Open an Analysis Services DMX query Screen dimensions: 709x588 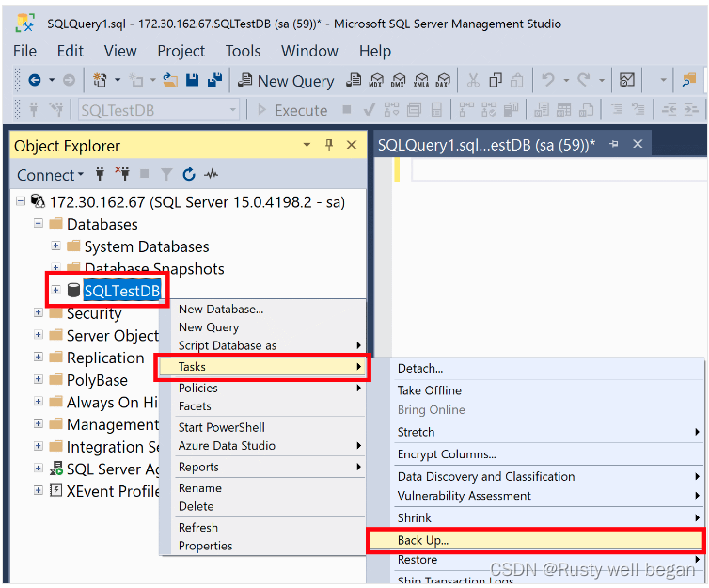pos(399,81)
